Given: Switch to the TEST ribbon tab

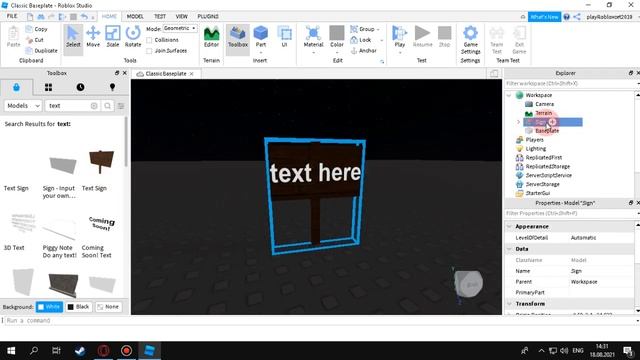Looking at the screenshot, I should pyautogui.click(x=160, y=16).
